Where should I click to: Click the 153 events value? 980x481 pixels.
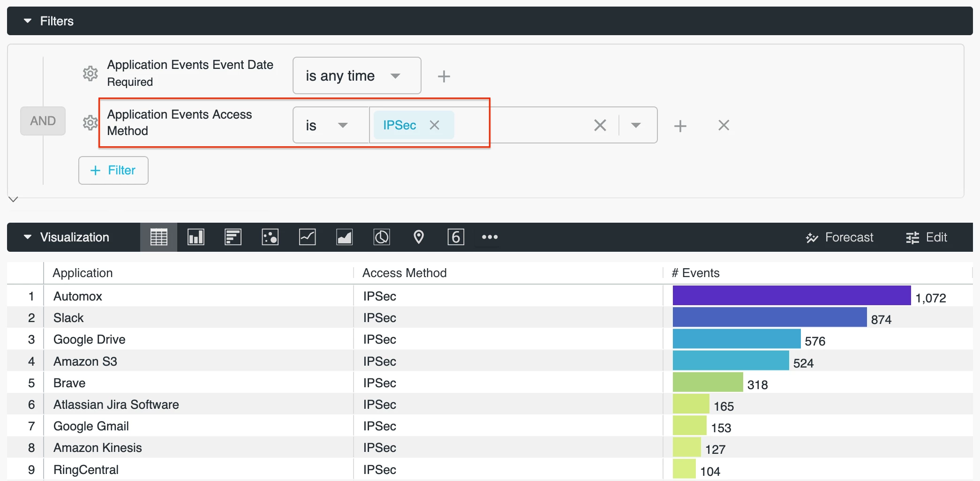pyautogui.click(x=721, y=428)
